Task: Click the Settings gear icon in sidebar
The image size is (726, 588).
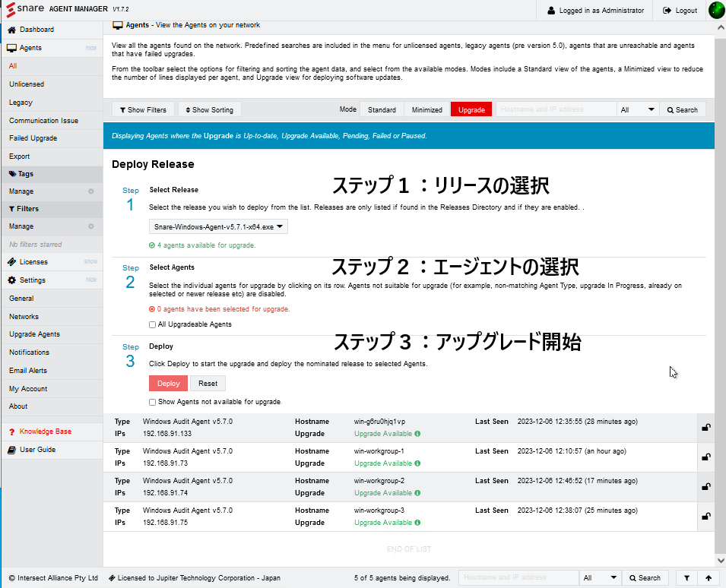Action: click(x=11, y=280)
